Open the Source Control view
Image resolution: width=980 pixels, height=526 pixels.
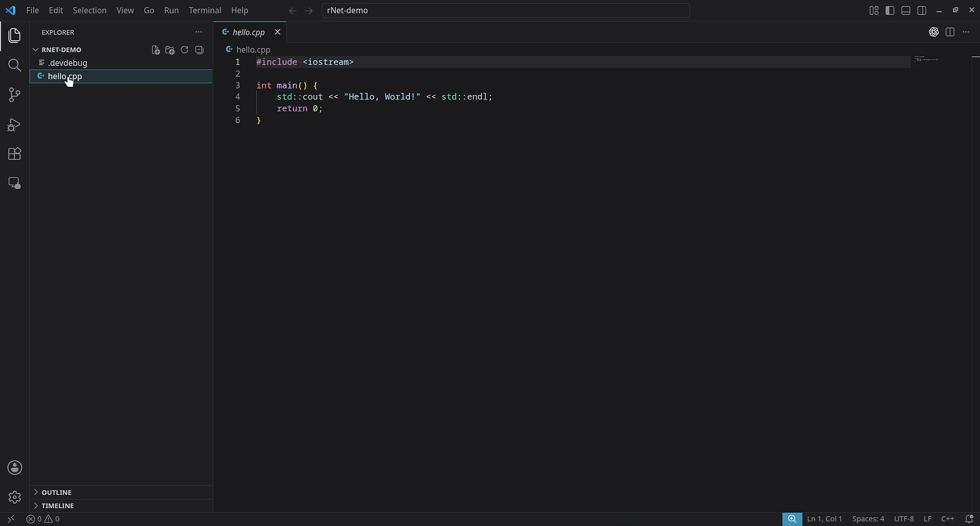[x=15, y=95]
